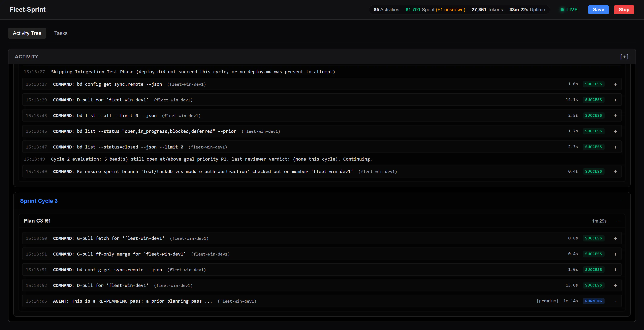Click SUCCESS badge on bd list --status=closed row
Viewport: 644px width, 330px height.
click(593, 147)
